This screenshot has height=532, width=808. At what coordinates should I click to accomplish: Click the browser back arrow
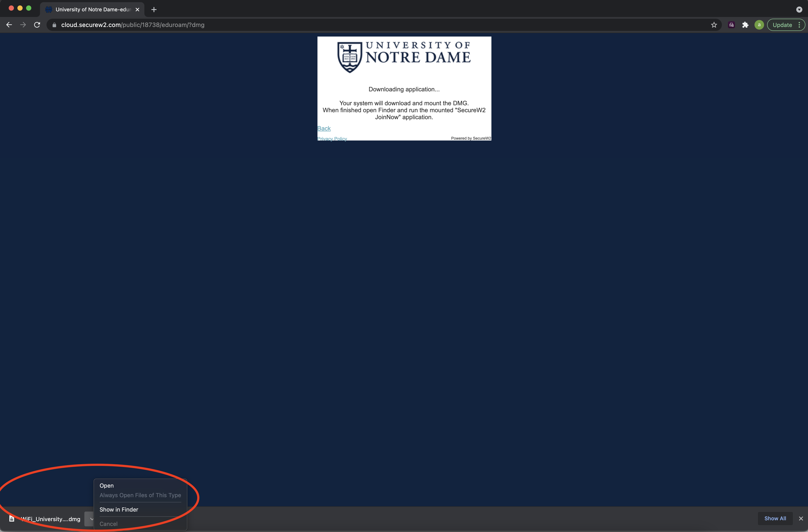(9, 25)
